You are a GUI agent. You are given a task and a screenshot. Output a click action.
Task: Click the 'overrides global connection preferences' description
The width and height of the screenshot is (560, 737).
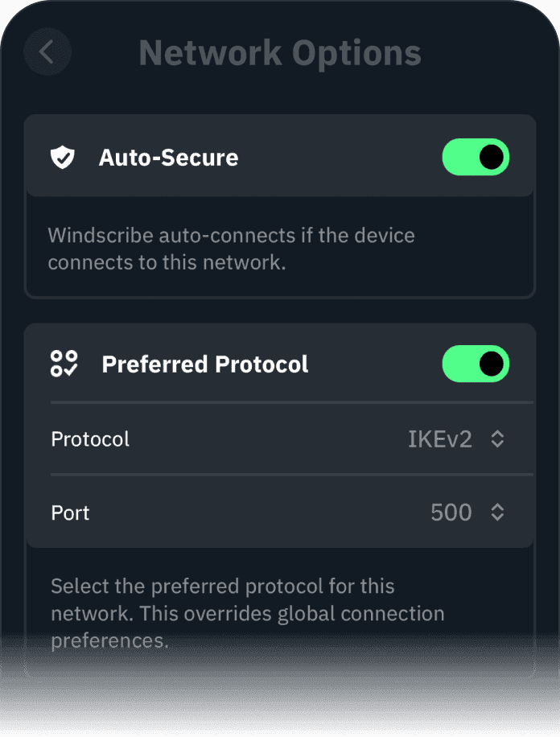pos(247,614)
